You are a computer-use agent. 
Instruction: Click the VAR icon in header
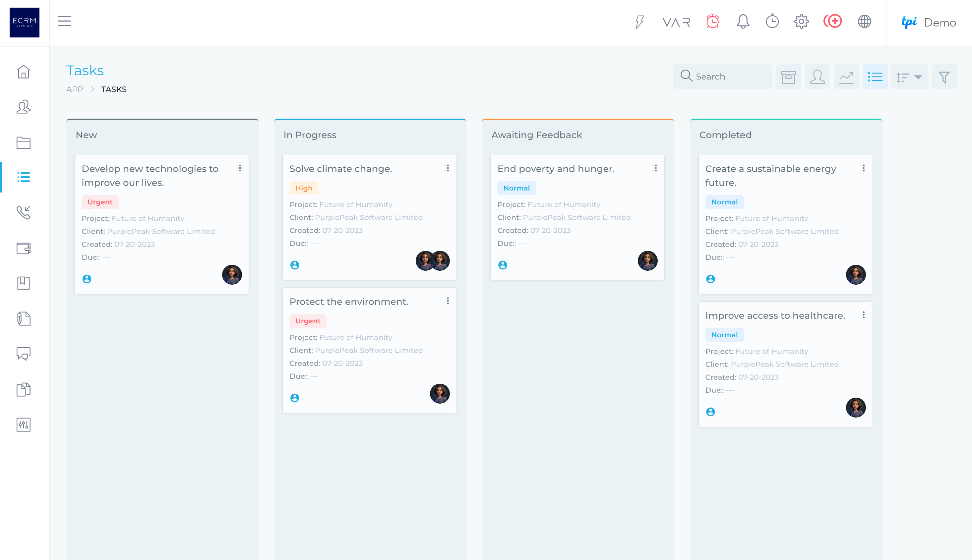(676, 22)
